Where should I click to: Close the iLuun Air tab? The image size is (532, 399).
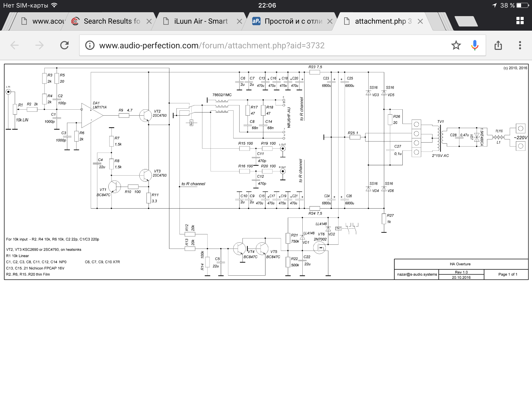coord(240,21)
